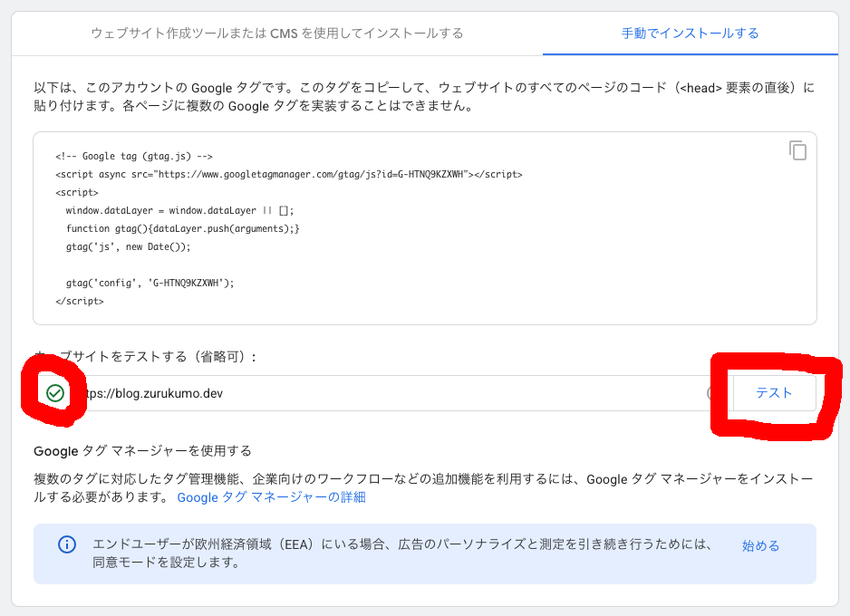Viewport: 850px width, 616px height.
Task: Click the 始める link
Action: [760, 545]
